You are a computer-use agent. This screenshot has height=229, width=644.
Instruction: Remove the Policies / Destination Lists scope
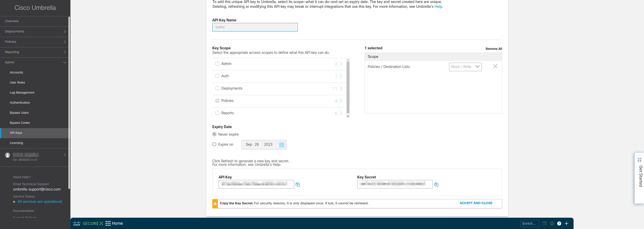point(495,66)
